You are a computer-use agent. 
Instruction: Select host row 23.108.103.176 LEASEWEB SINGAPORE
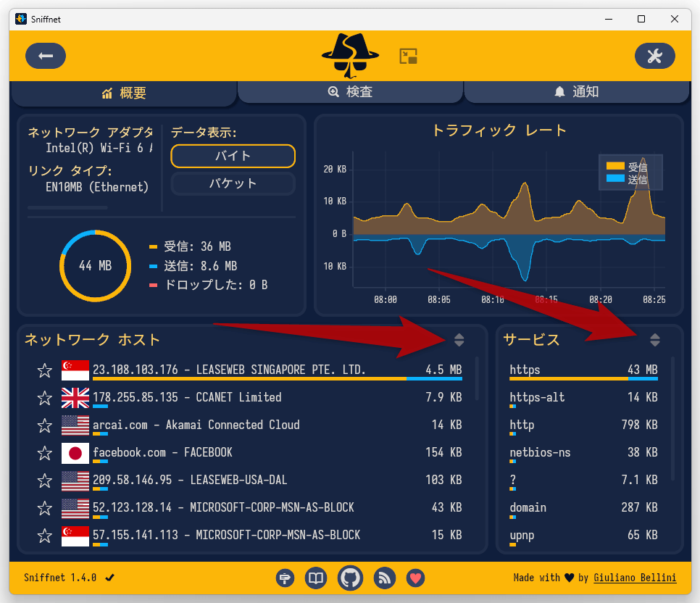point(278,371)
